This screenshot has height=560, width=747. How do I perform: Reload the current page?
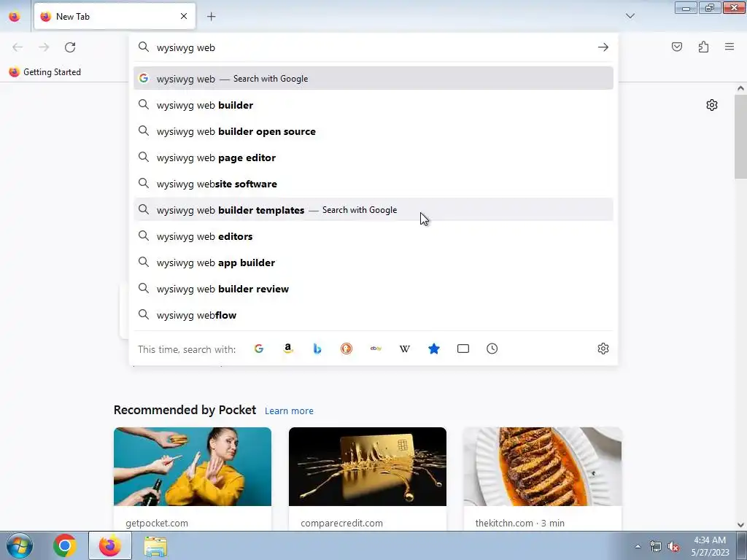70,47
